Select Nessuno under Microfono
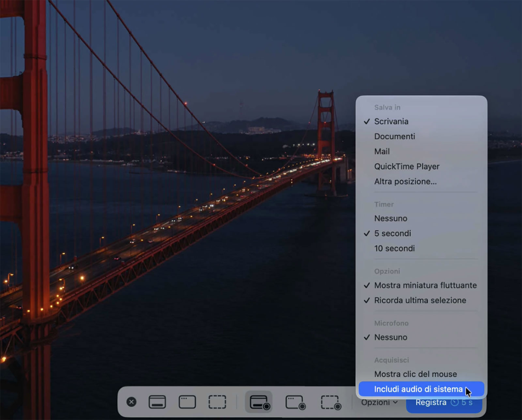Screen dimensions: 522x420 (421, 337)
